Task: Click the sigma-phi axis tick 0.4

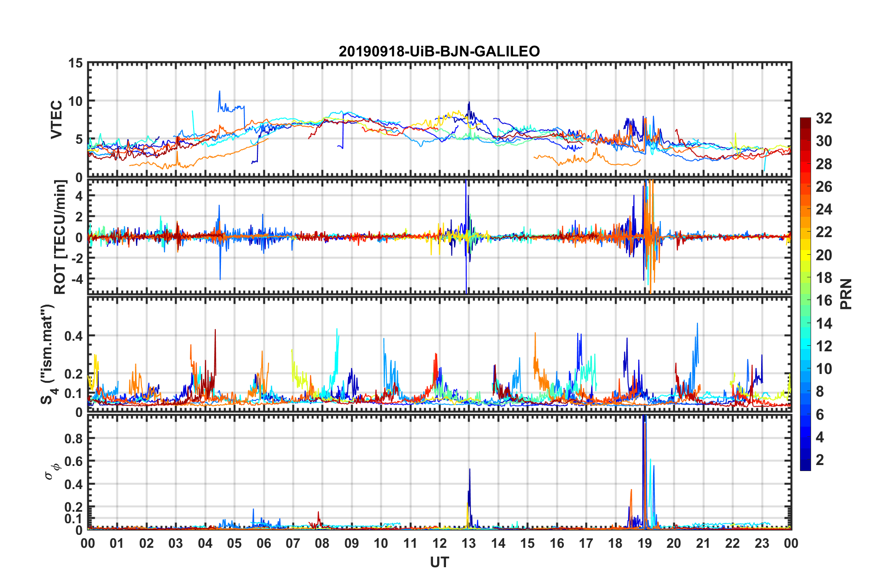Action: [x=73, y=484]
